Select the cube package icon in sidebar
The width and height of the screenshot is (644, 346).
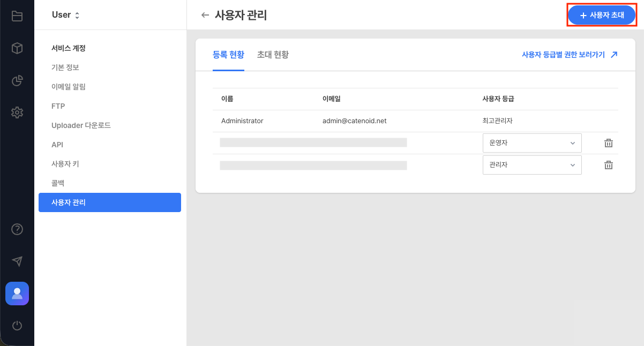pyautogui.click(x=17, y=48)
